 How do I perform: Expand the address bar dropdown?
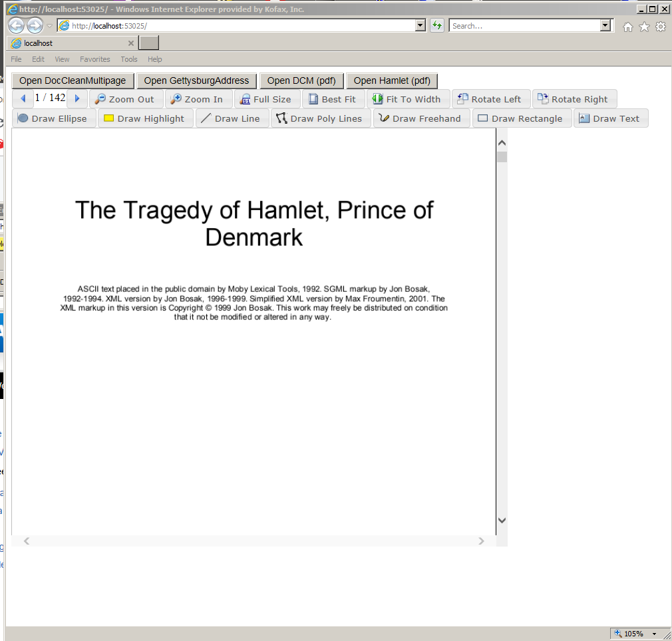point(420,25)
